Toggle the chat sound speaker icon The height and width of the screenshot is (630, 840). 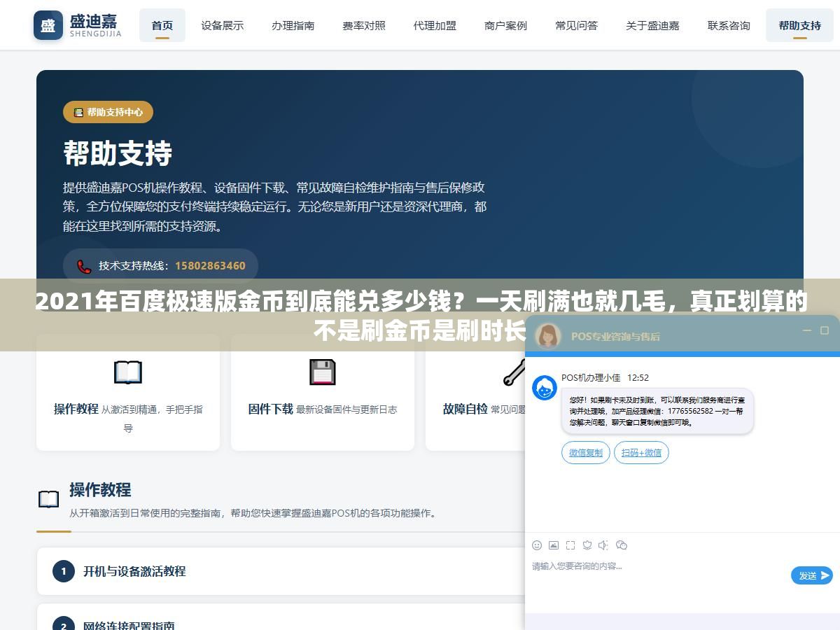603,545
